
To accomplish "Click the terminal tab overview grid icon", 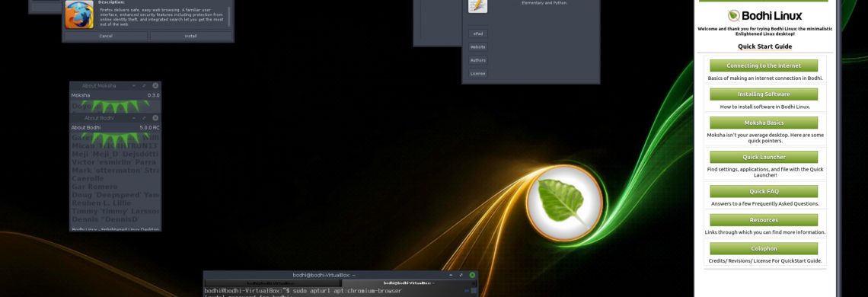I will (x=473, y=290).
